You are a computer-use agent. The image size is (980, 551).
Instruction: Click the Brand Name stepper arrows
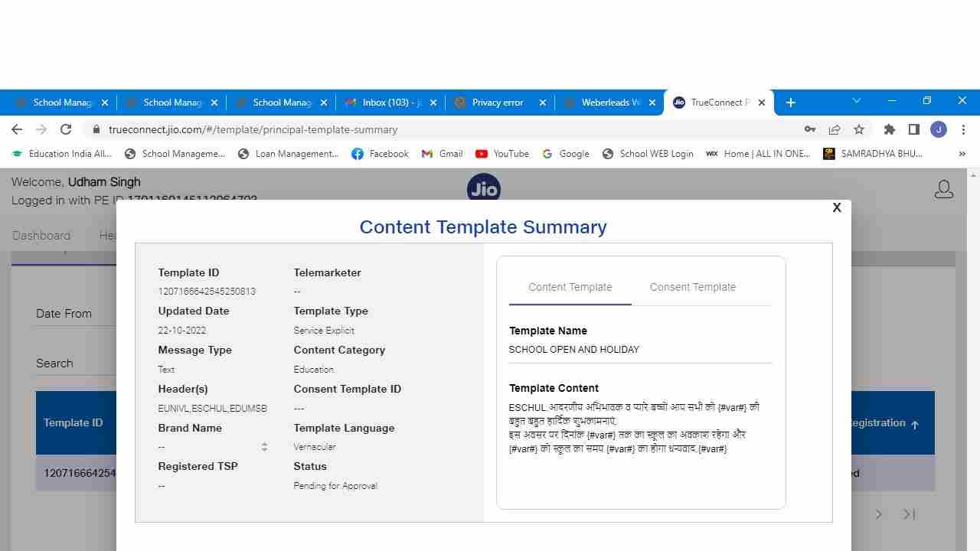264,447
